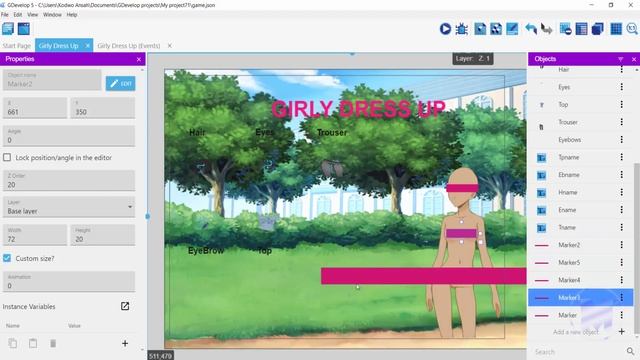Start preview with debugger bug icon
Screen dimensions: 640x360
pyautogui.click(x=462, y=29)
